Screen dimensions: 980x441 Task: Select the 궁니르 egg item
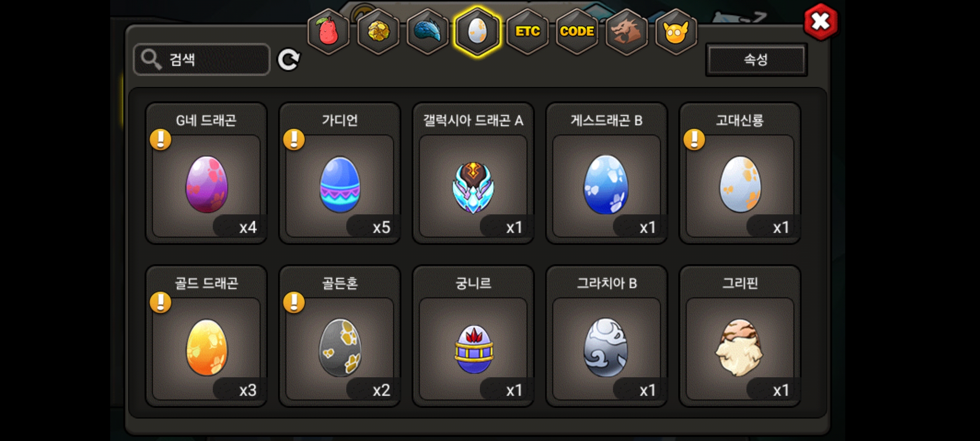tap(473, 336)
